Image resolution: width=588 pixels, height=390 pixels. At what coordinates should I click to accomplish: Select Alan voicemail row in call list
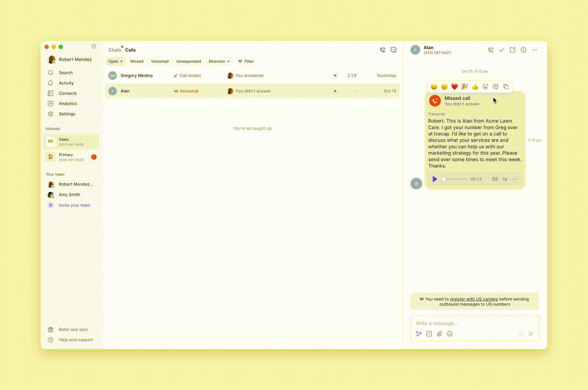coord(252,91)
